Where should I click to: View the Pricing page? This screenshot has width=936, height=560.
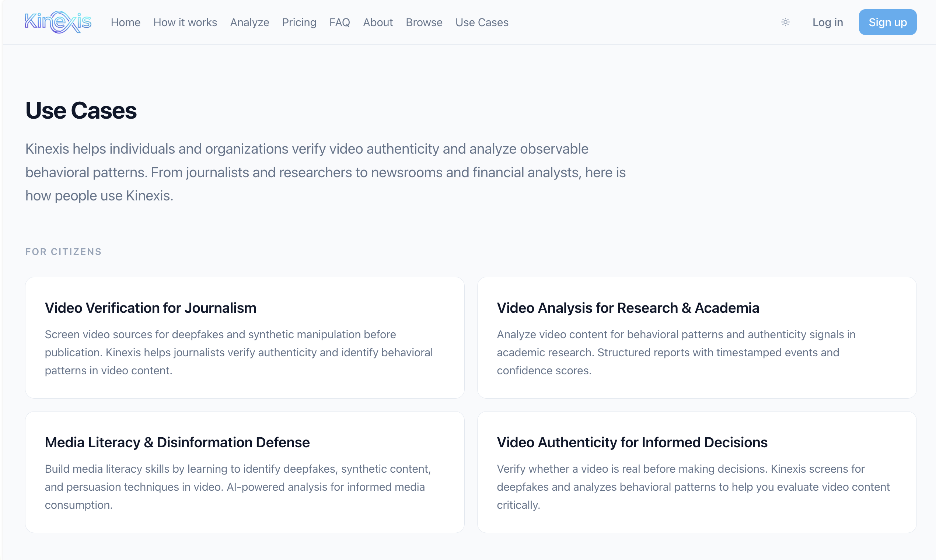pyautogui.click(x=299, y=22)
